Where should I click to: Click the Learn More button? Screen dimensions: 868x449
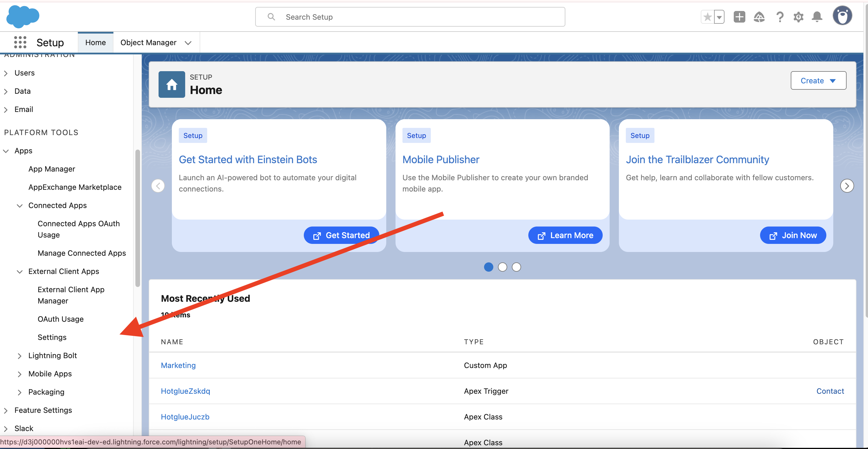(565, 235)
